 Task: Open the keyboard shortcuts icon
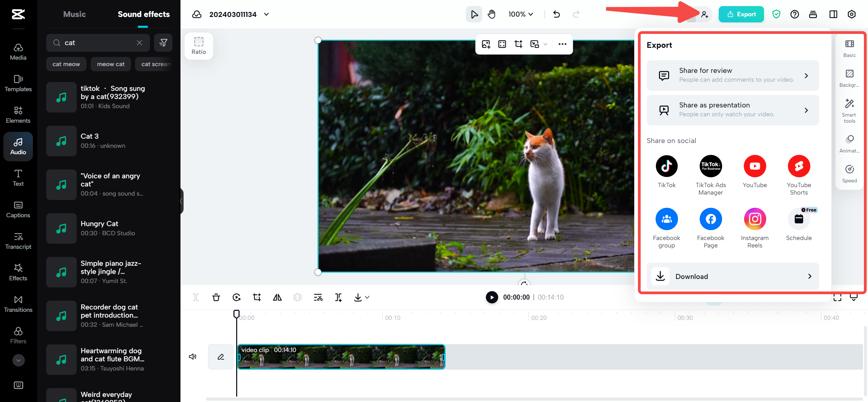click(x=18, y=385)
